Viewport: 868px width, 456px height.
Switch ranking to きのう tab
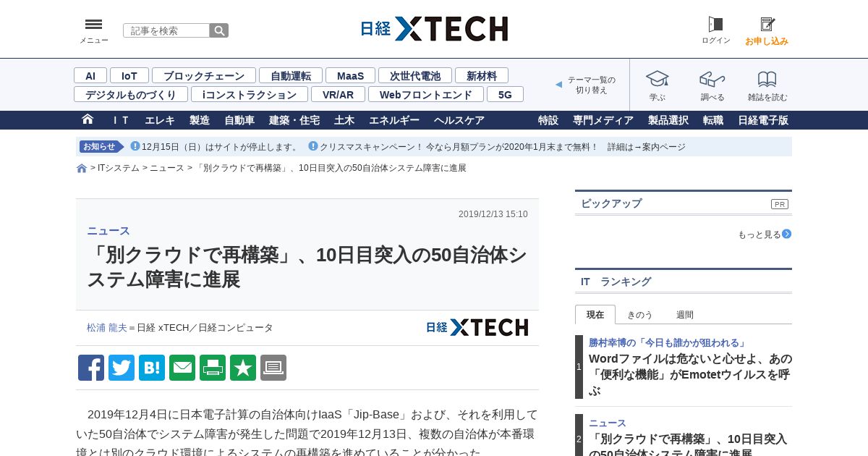[x=640, y=314]
